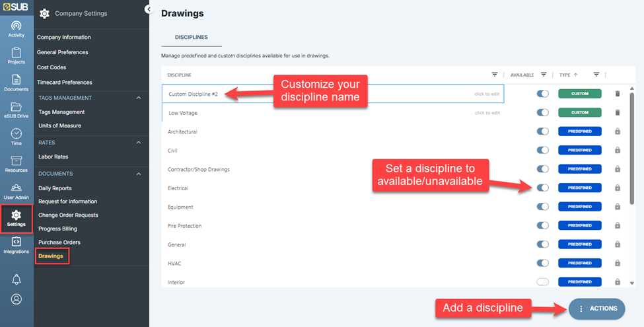Click the lock icon for Electrical
The height and width of the screenshot is (327, 644).
click(618, 188)
